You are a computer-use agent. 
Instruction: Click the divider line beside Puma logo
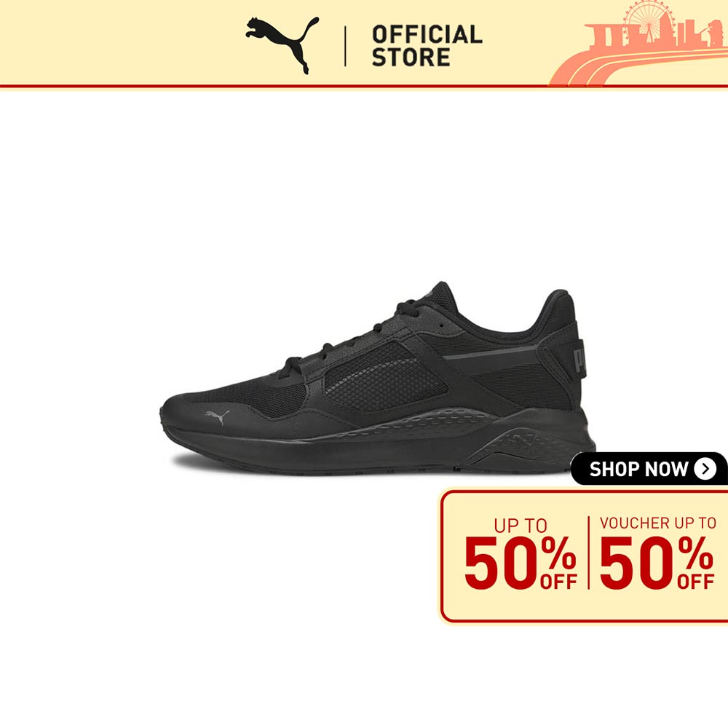345,46
